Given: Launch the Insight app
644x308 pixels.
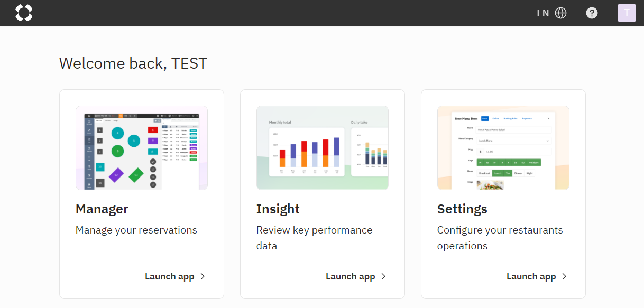Looking at the screenshot, I should [351, 276].
